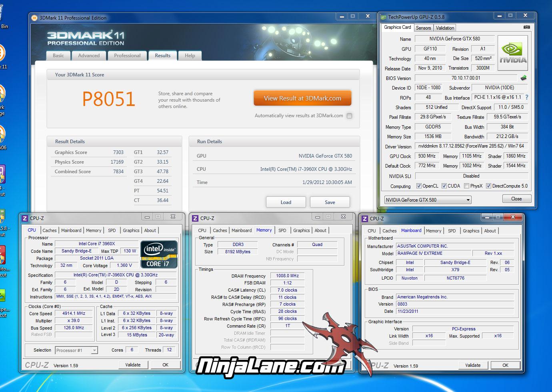Click the GPU-Z screenshot camera icon
Viewport: 552px width, 392px height.
527,27
